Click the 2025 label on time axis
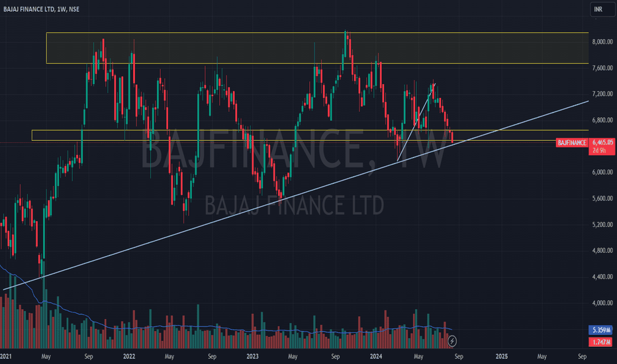 [501, 357]
